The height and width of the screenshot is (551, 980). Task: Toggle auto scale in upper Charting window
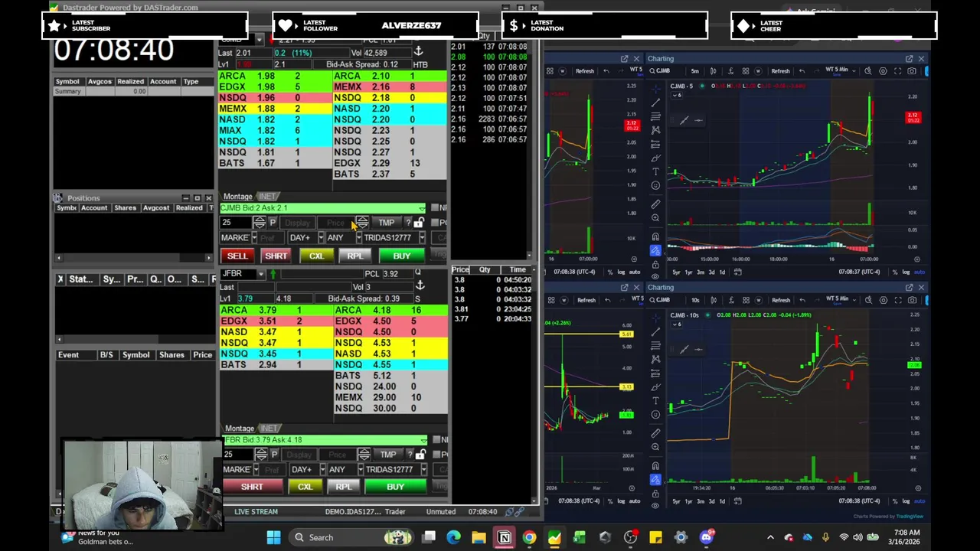coord(920,272)
